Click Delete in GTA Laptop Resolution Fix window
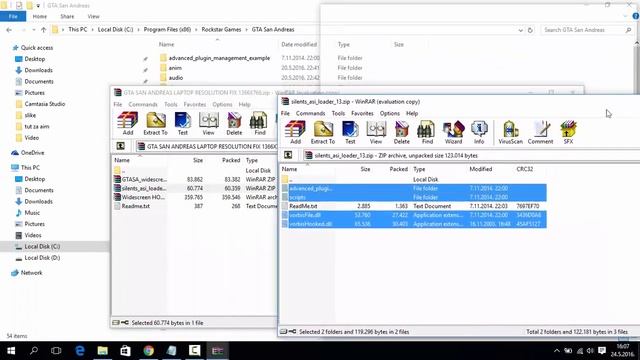 coord(234,124)
